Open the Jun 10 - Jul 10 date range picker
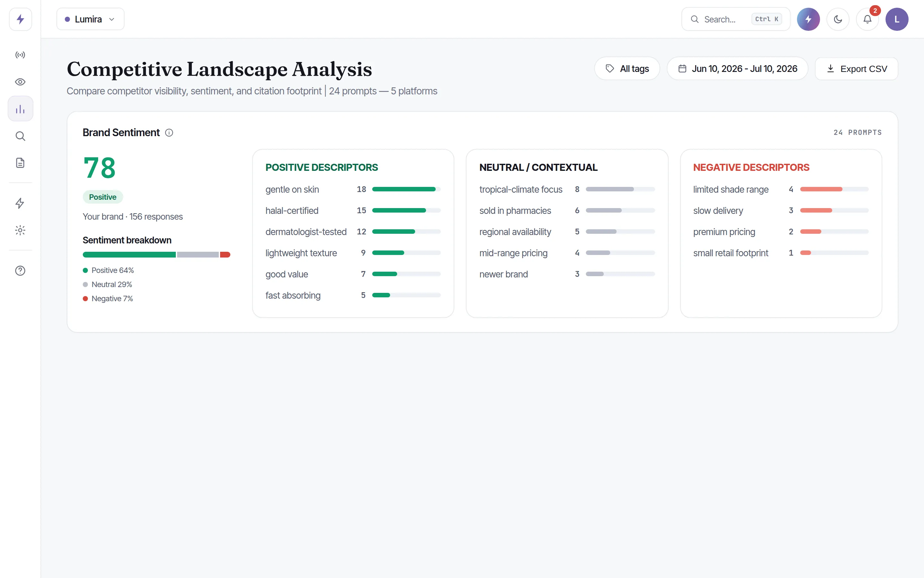Screen dimensions: 924x578 (x=737, y=69)
